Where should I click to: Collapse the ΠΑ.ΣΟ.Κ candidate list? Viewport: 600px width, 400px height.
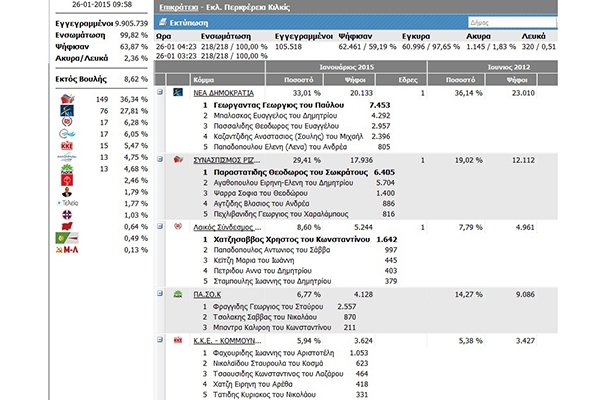tap(162, 295)
